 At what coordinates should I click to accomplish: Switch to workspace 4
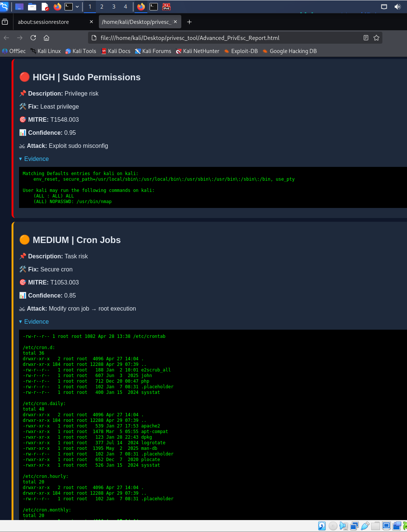coord(126,7)
